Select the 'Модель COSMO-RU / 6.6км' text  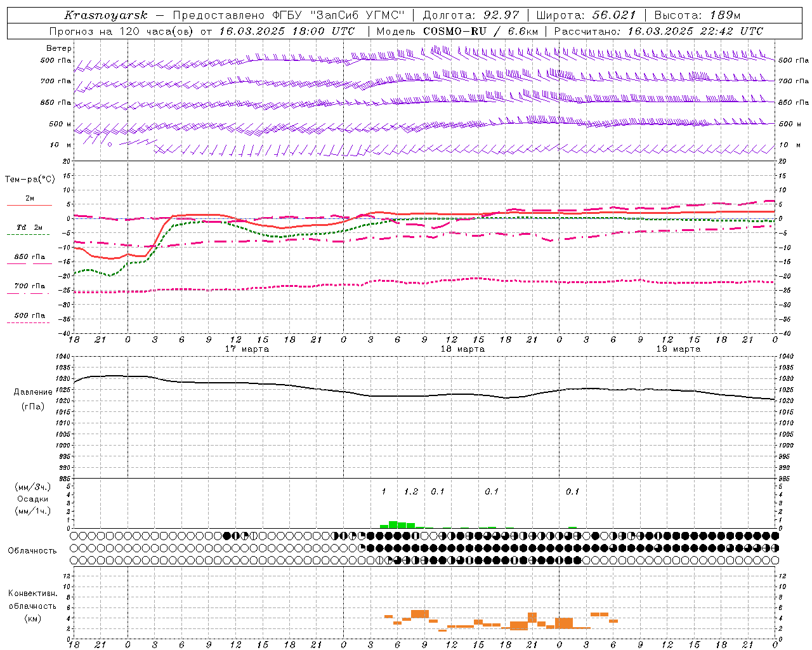tap(457, 31)
